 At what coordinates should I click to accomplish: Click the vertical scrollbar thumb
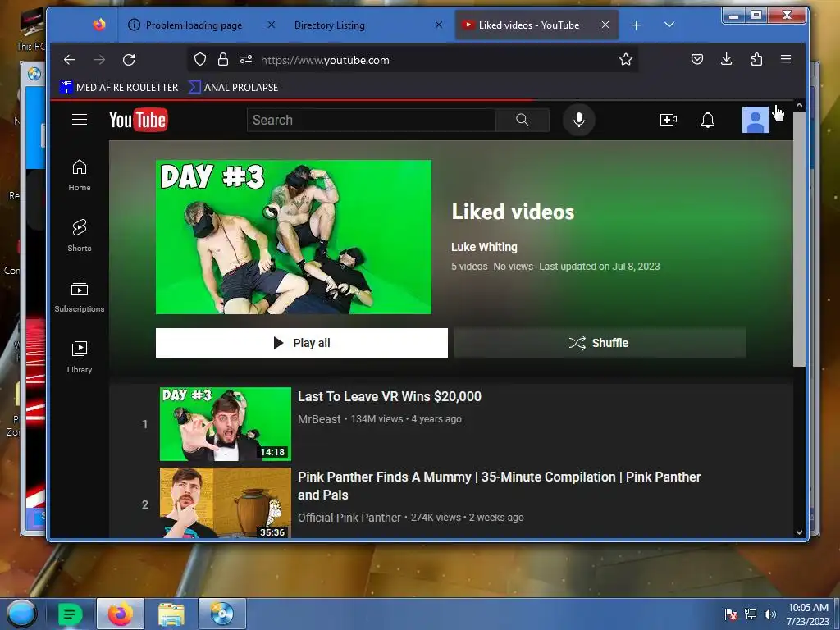point(799,239)
